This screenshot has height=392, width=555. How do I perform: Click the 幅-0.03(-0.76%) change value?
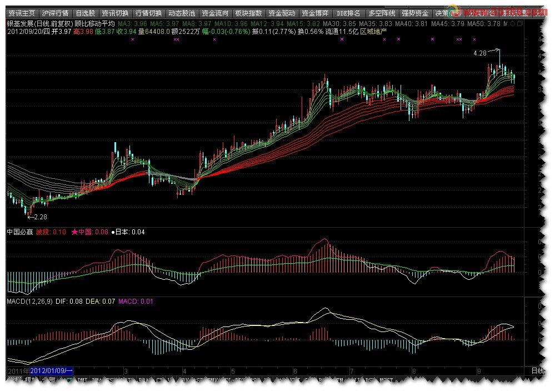(226, 32)
